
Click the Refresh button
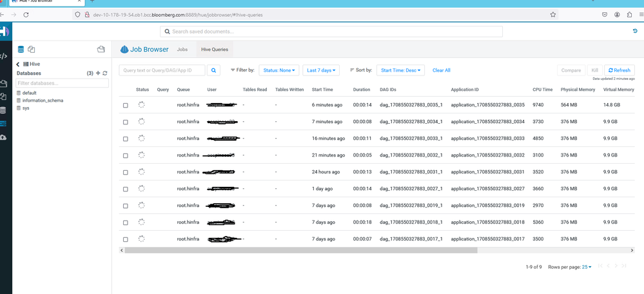coord(620,70)
